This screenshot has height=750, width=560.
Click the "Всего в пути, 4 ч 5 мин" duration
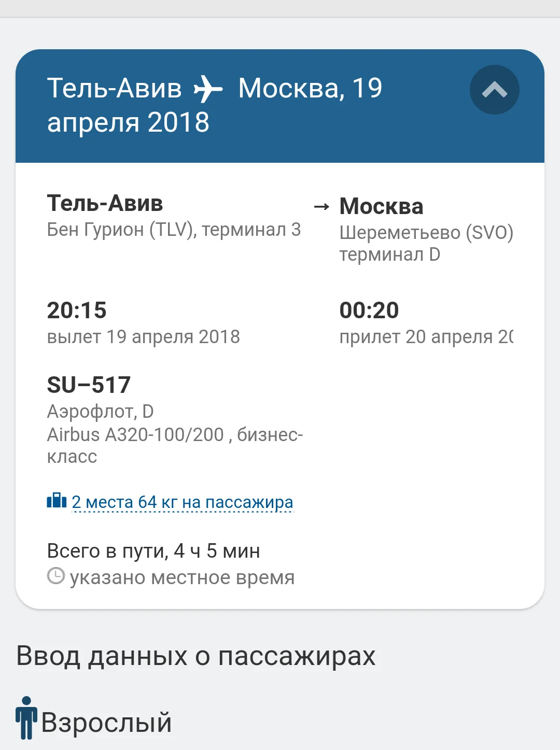coord(153,551)
